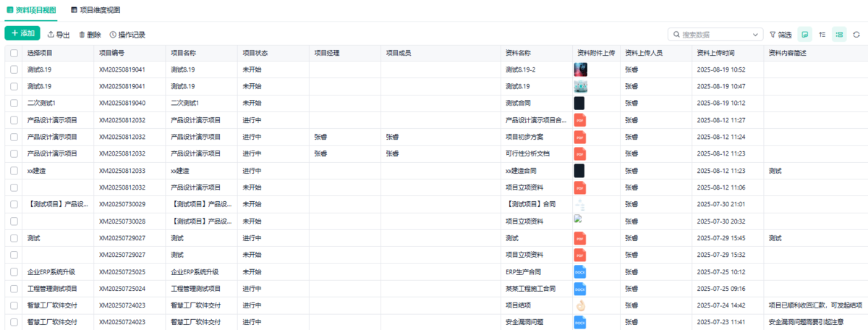Open PDF attachment in row dated 2025-07-29 15:45
Image resolution: width=868 pixels, height=330 pixels.
[x=580, y=238]
